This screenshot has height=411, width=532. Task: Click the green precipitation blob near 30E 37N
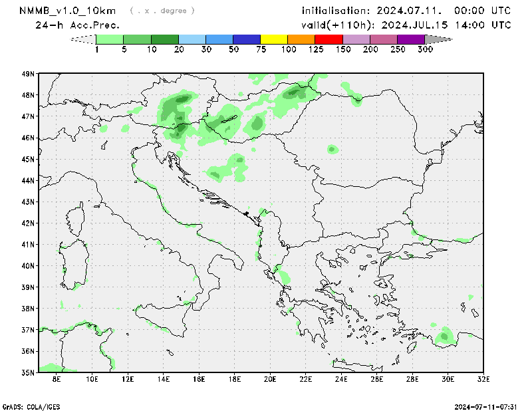click(x=444, y=336)
